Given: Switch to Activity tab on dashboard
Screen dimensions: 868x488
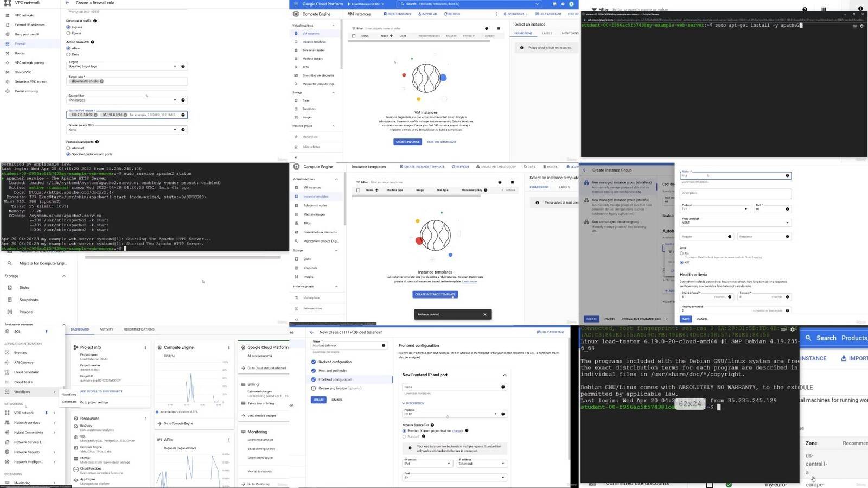Looking at the screenshot, I should 106,329.
